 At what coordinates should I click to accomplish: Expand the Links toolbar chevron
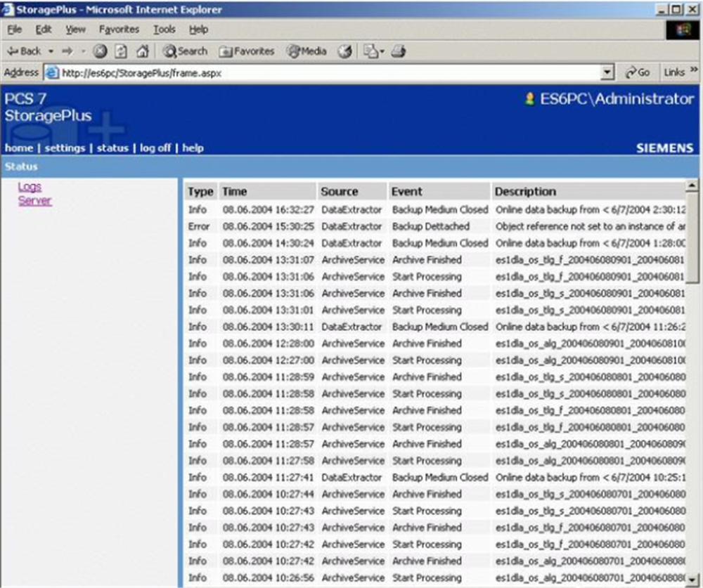(694, 70)
